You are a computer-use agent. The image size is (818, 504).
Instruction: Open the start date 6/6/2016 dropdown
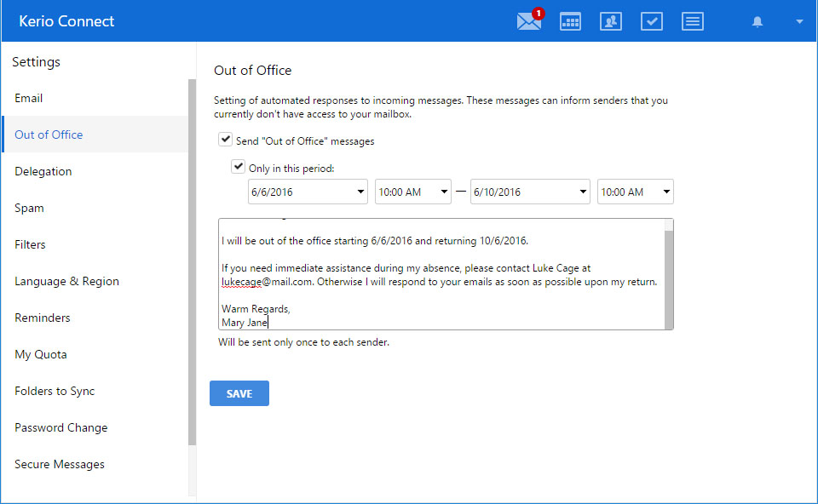point(308,192)
